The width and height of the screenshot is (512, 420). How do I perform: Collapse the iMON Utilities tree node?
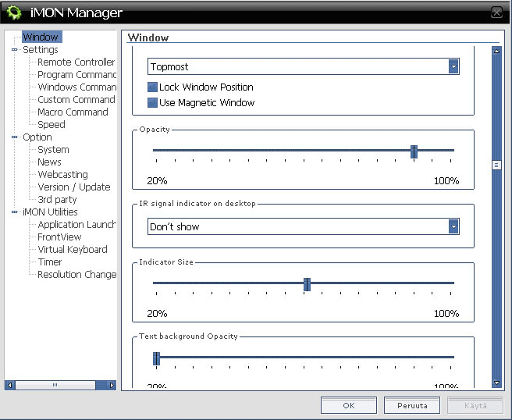14,212
